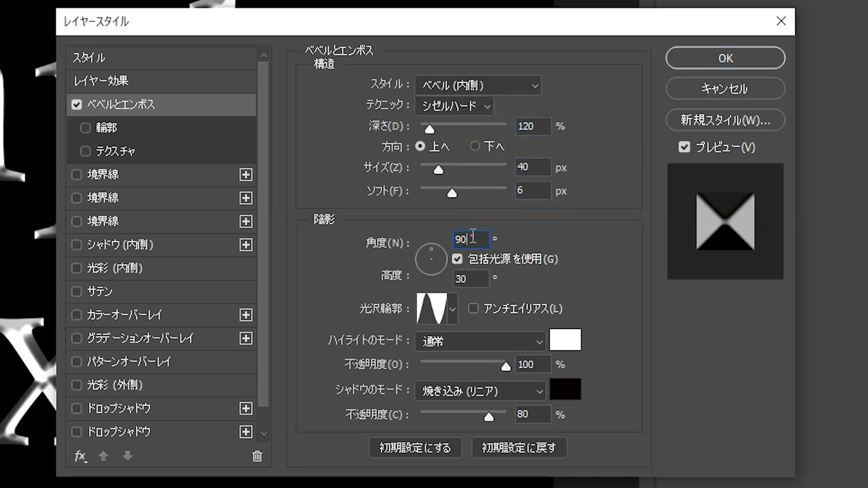
Task: Open the テクニック dropdown showing シゼルハード
Action: click(454, 106)
